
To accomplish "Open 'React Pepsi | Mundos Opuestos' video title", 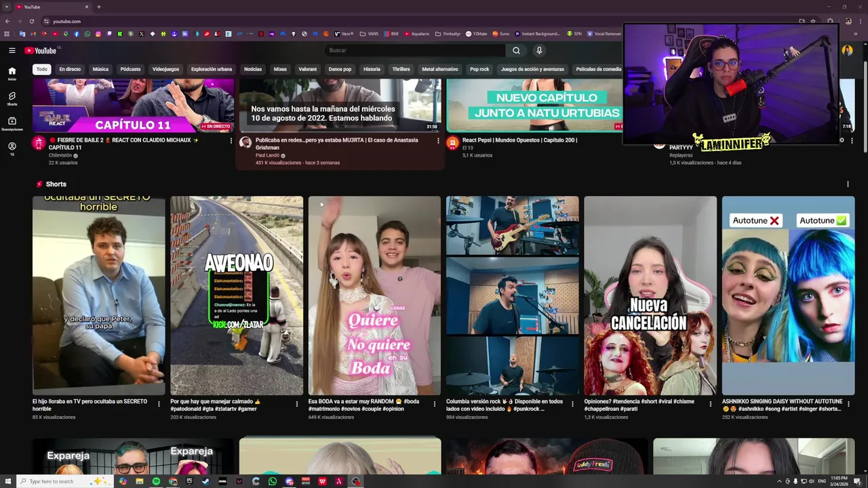I will [519, 140].
